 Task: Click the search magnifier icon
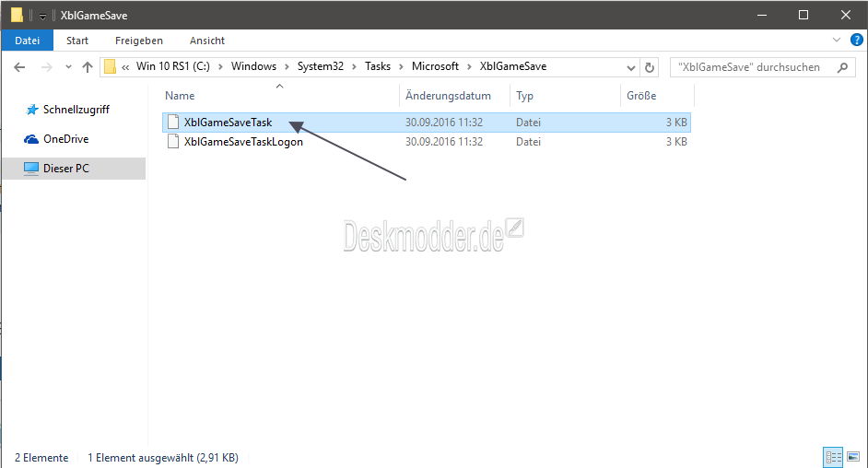pos(842,67)
